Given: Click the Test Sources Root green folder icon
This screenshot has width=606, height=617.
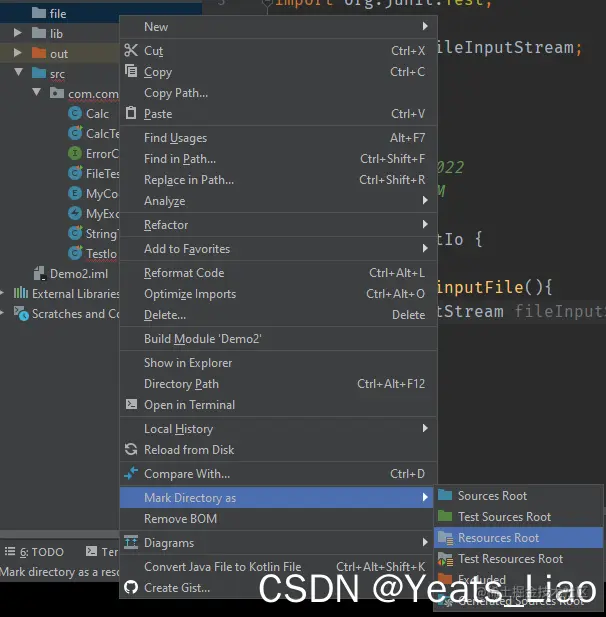Looking at the screenshot, I should [x=445, y=515].
